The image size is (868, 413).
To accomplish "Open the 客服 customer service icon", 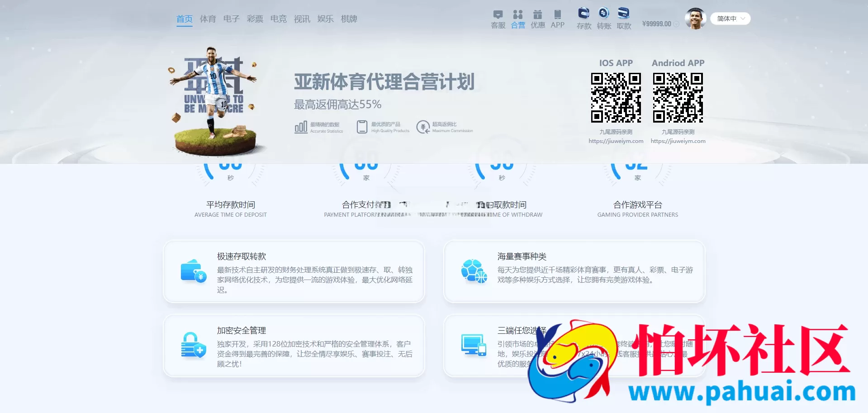I will click(x=498, y=19).
